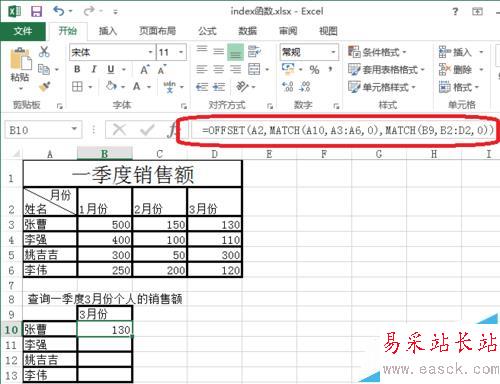Switch to the 页面布局 tab
The width and height of the screenshot is (500, 384).
(157, 31)
